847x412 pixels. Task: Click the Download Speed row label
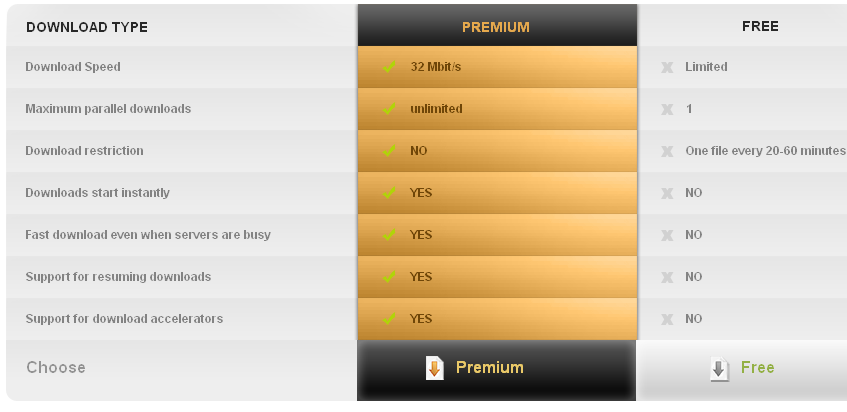tap(73, 67)
